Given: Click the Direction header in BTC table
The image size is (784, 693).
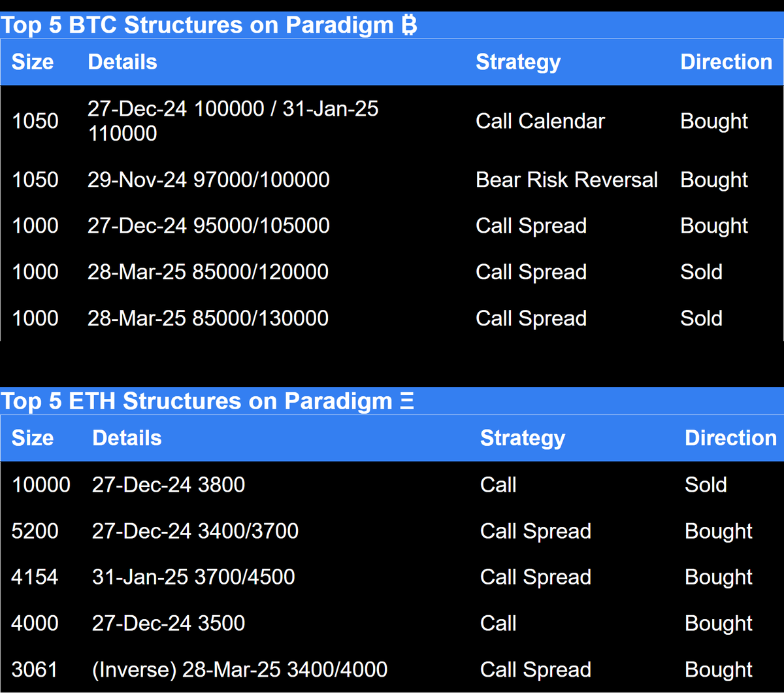Looking at the screenshot, I should (x=727, y=62).
